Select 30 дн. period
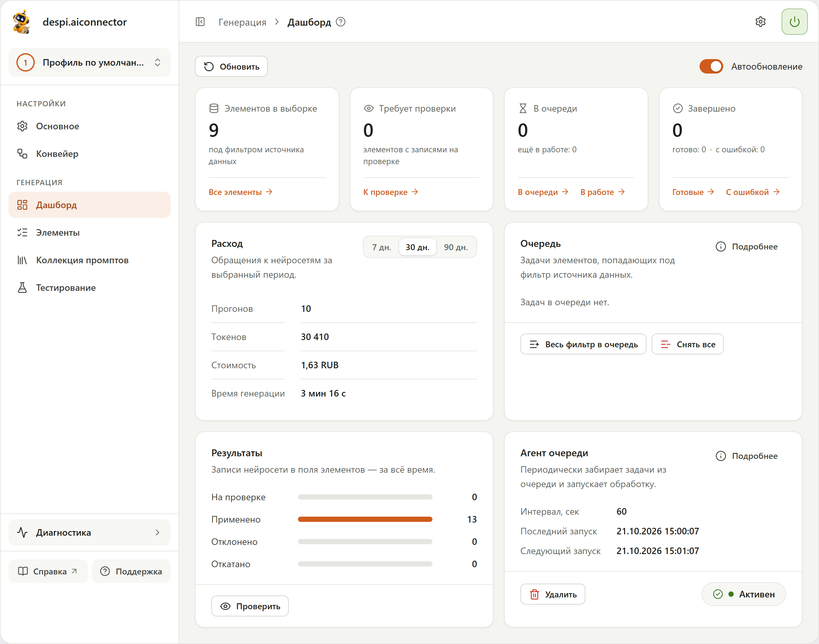 coord(418,247)
